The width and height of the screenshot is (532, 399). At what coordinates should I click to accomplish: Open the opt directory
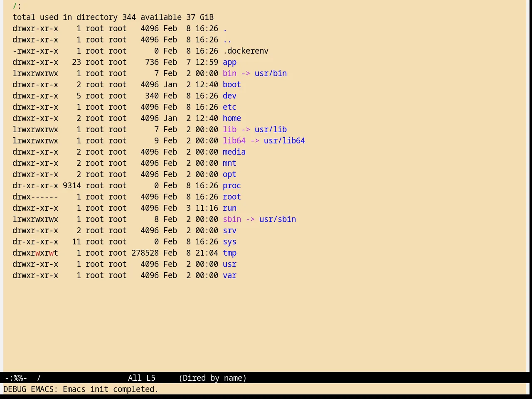click(229, 175)
